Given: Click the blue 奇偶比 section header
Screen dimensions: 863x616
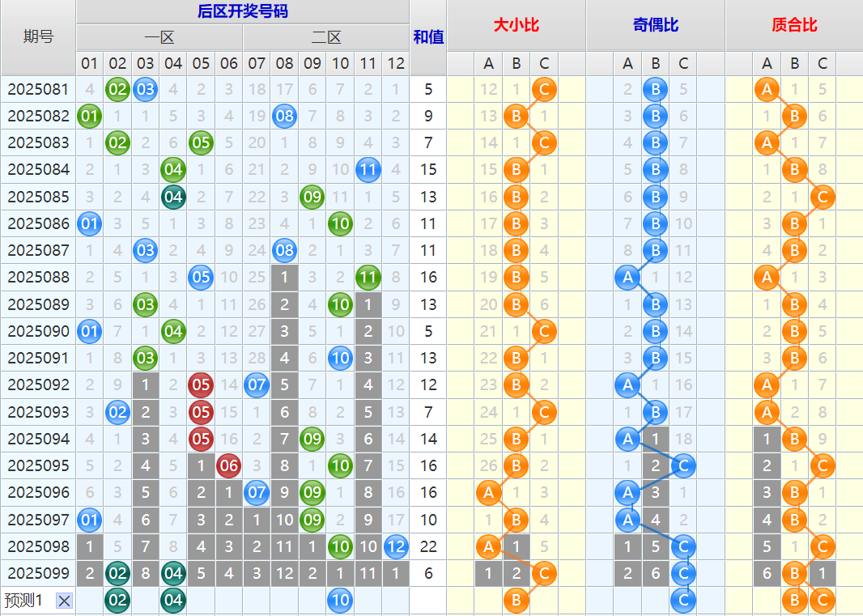Looking at the screenshot, I should [x=656, y=25].
